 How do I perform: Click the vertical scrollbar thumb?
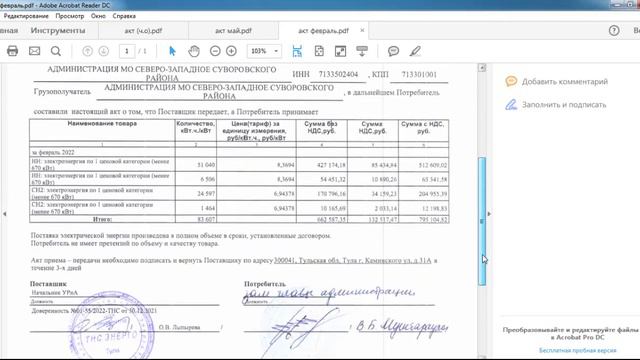[x=482, y=221]
